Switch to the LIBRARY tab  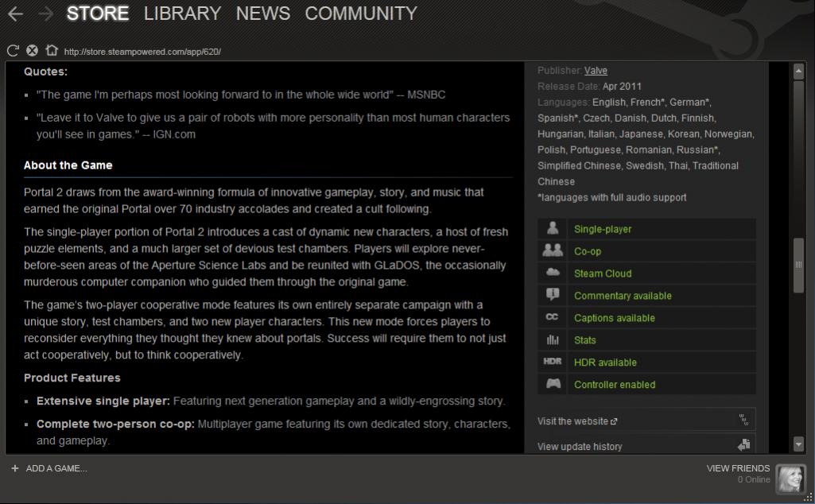pos(182,14)
